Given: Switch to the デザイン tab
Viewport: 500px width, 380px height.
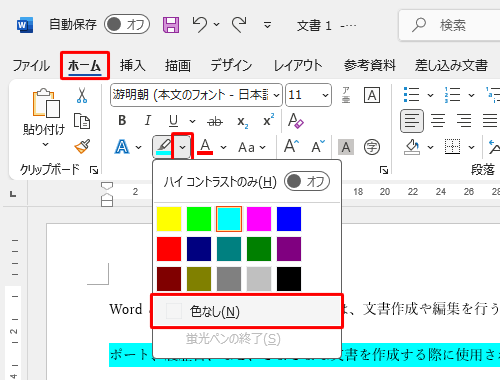Looking at the screenshot, I should 231,65.
